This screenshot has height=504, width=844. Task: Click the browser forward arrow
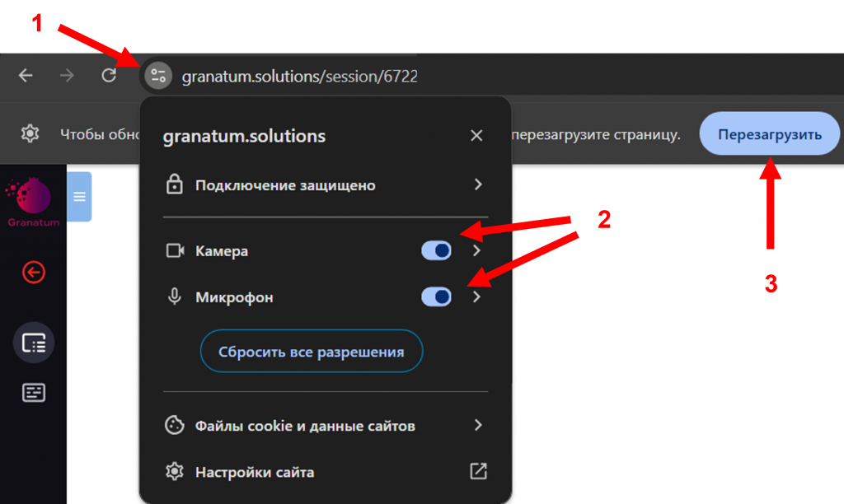point(67,75)
